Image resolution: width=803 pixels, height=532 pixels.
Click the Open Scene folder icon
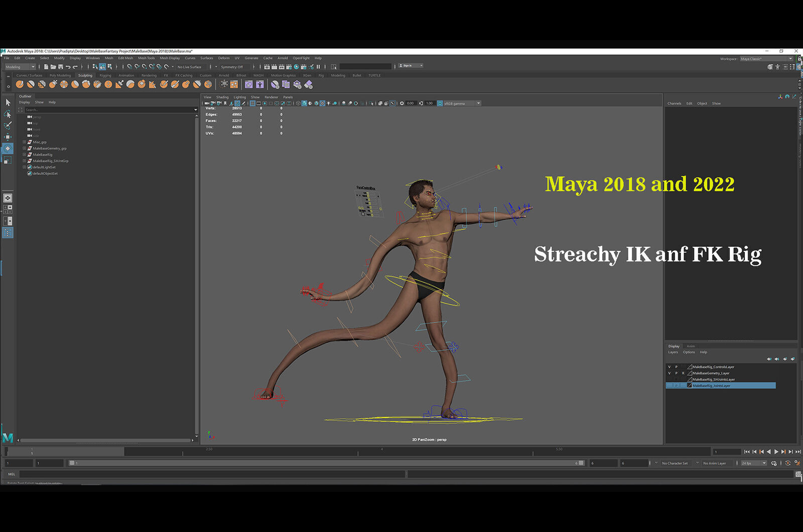coord(53,67)
